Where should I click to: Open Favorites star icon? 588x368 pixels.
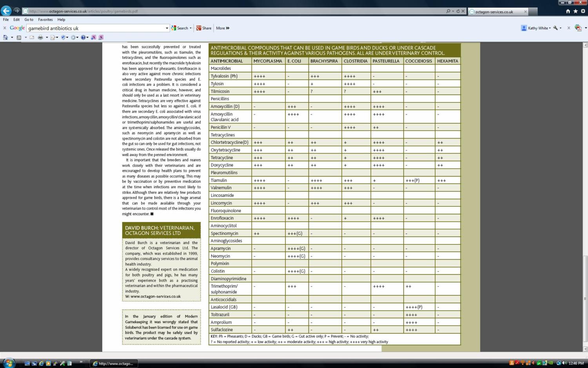(x=575, y=11)
